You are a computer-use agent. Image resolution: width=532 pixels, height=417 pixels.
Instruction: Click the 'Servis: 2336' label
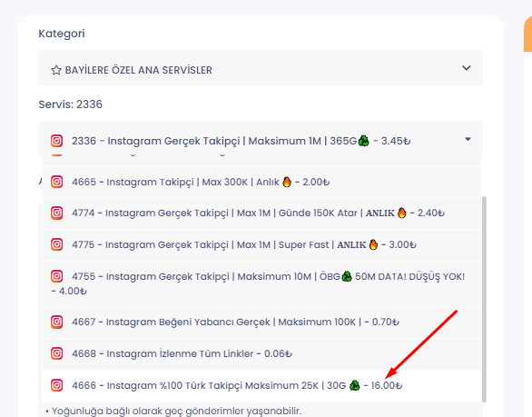tap(70, 104)
